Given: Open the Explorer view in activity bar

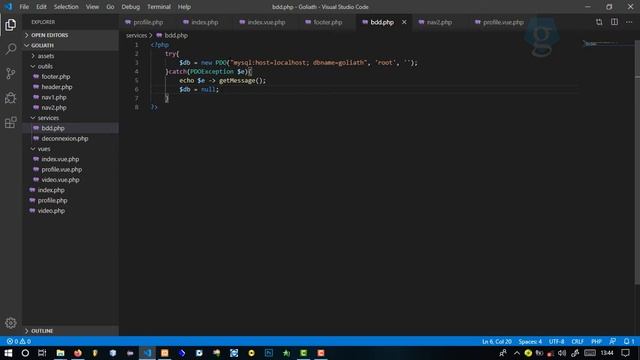Looking at the screenshot, I should coord(11,25).
